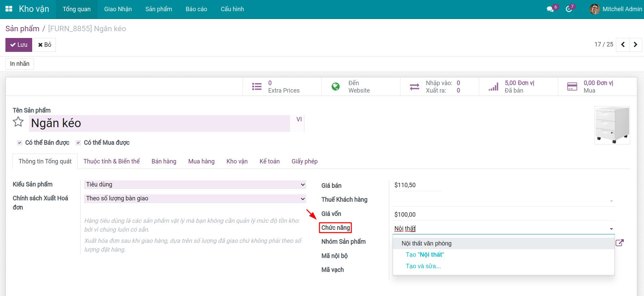The width and height of the screenshot is (644, 296).
Task: Open the 'Báo cáo' menu
Action: click(196, 9)
